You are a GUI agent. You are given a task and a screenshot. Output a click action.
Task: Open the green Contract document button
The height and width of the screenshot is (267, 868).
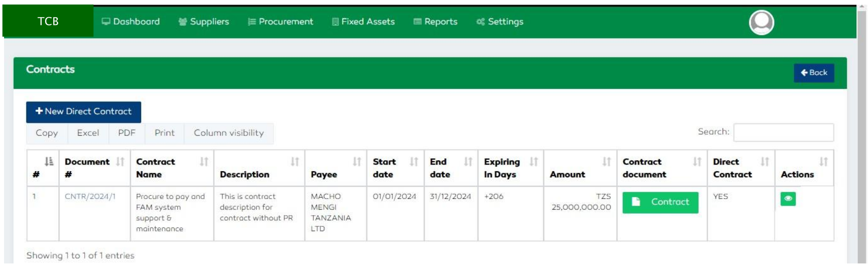[x=660, y=202]
